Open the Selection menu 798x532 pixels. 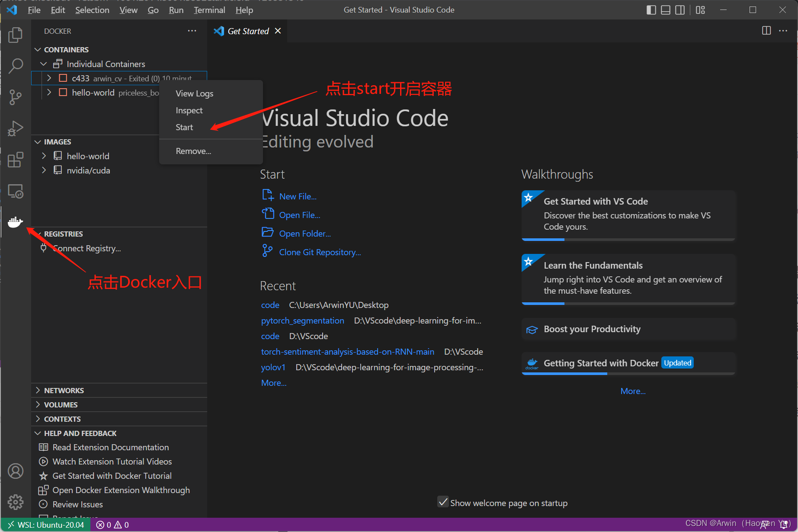click(x=92, y=10)
